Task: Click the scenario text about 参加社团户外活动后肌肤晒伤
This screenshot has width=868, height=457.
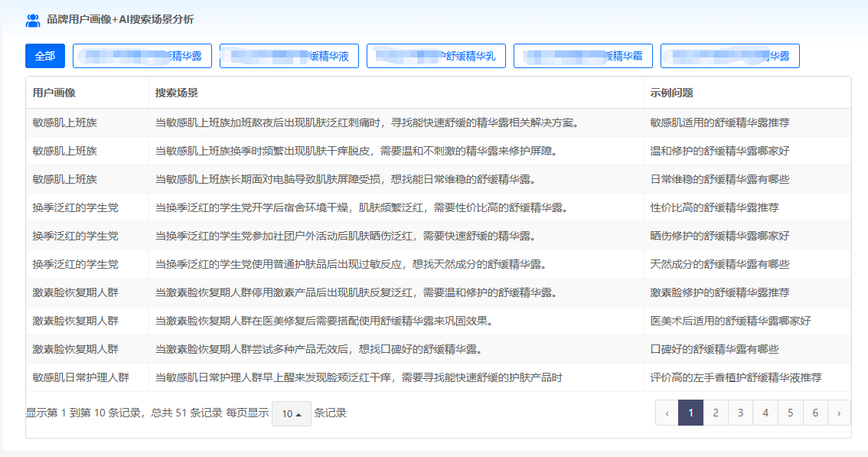Action: tap(347, 236)
